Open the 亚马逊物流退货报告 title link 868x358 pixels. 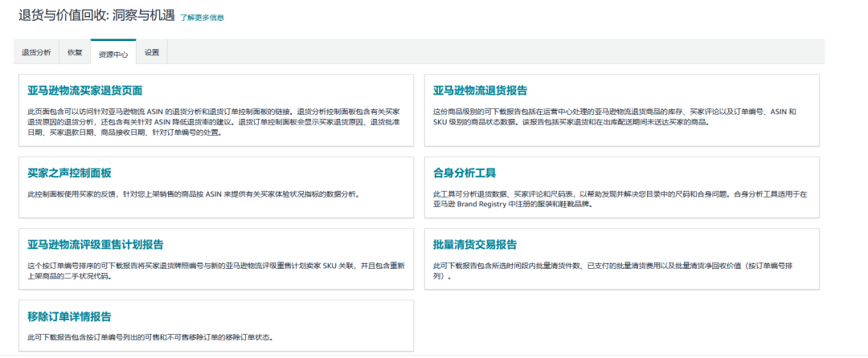point(480,91)
